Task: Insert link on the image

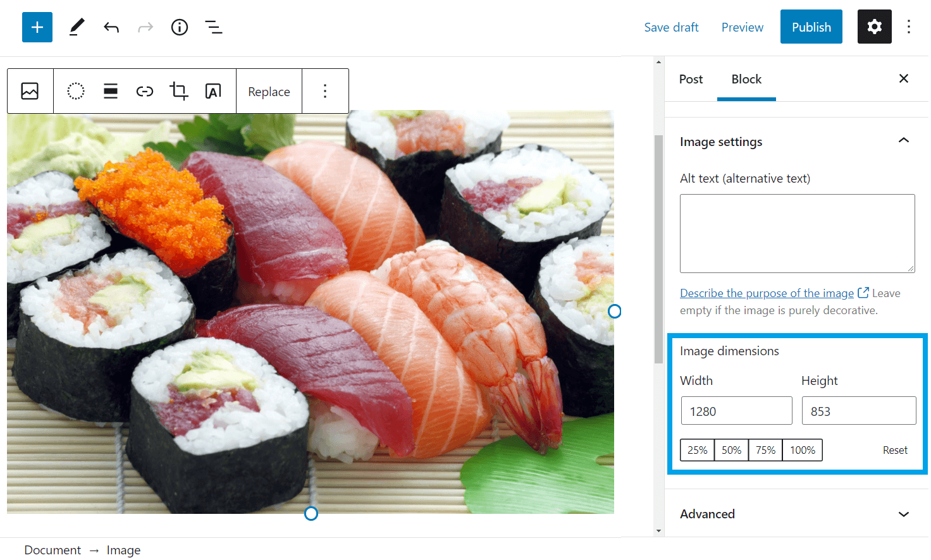Action: coord(145,91)
